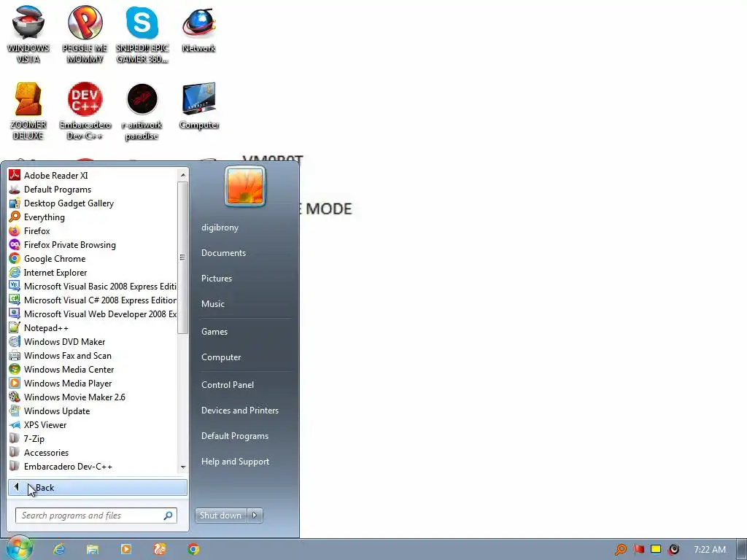Open Google Chrome from the taskbar

(x=193, y=549)
